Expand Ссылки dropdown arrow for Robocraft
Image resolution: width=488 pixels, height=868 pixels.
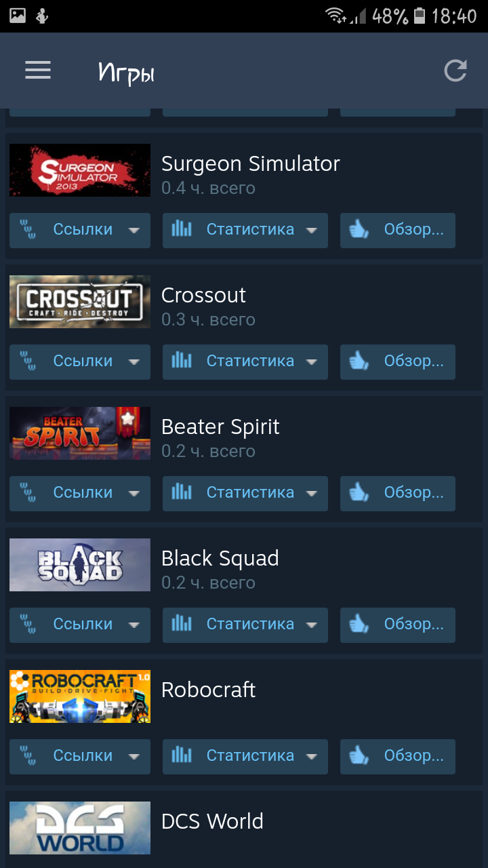(x=134, y=757)
